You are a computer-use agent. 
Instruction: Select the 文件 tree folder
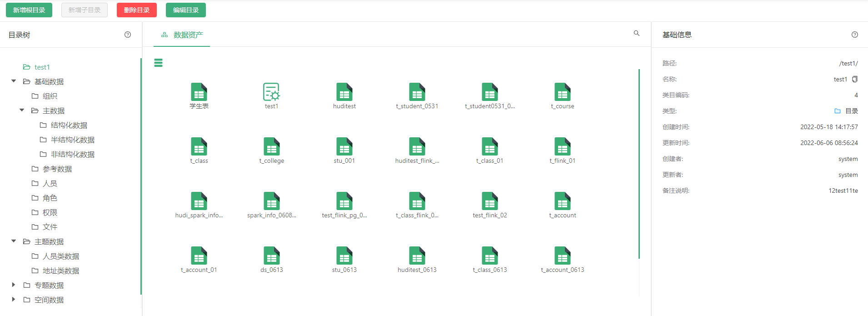tap(50, 227)
